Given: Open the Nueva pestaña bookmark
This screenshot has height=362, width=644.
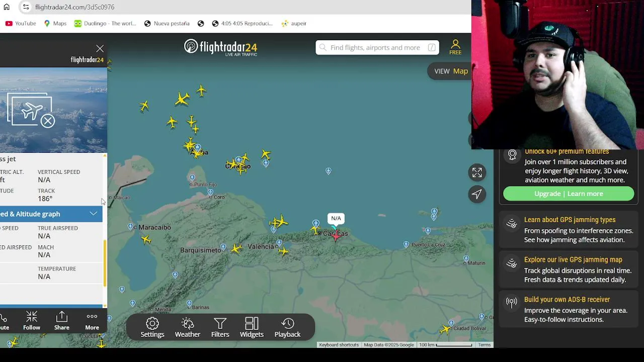Looking at the screenshot, I should [167, 23].
